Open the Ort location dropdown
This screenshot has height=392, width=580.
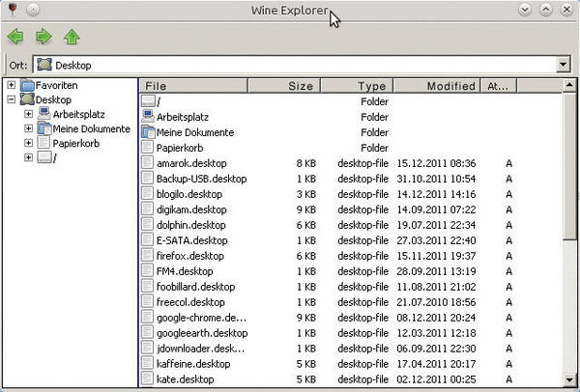pyautogui.click(x=563, y=65)
